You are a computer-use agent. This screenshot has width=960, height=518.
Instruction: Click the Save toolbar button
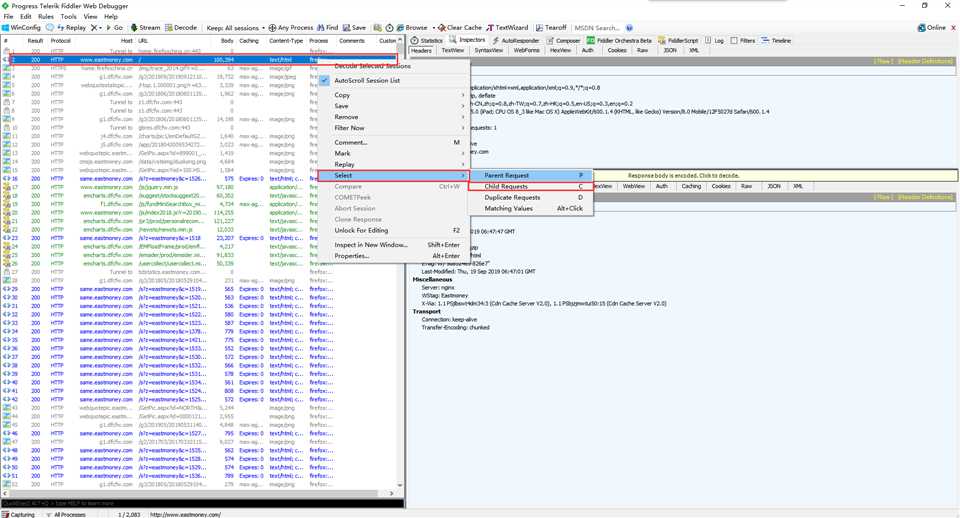[x=354, y=28]
